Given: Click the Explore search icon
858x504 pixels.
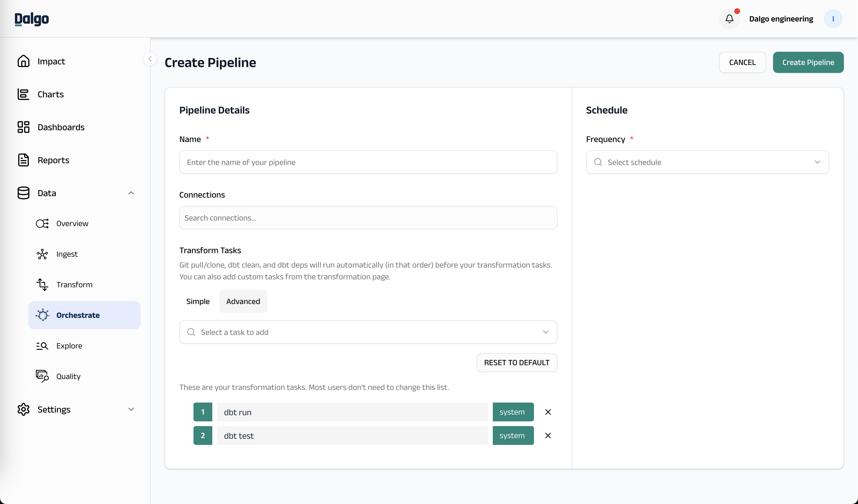Looking at the screenshot, I should pos(42,346).
